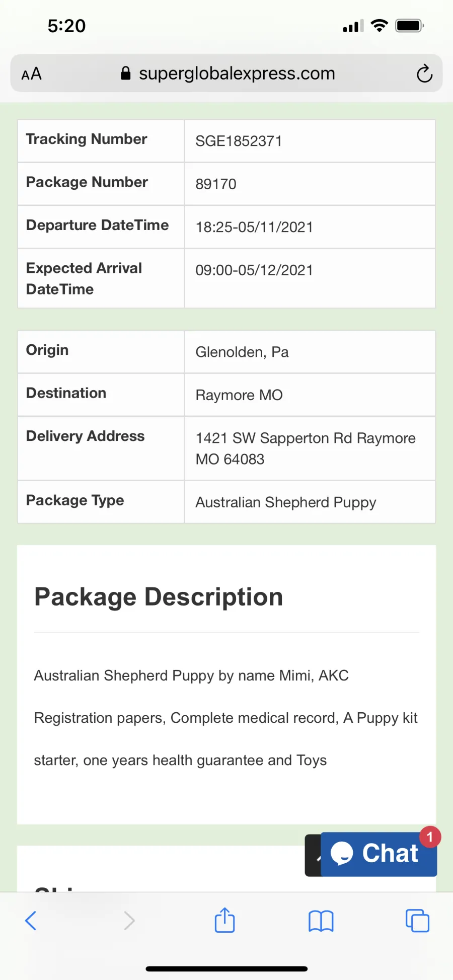The height and width of the screenshot is (980, 453).
Task: Open the Bookmarks book icon
Action: coord(321,921)
